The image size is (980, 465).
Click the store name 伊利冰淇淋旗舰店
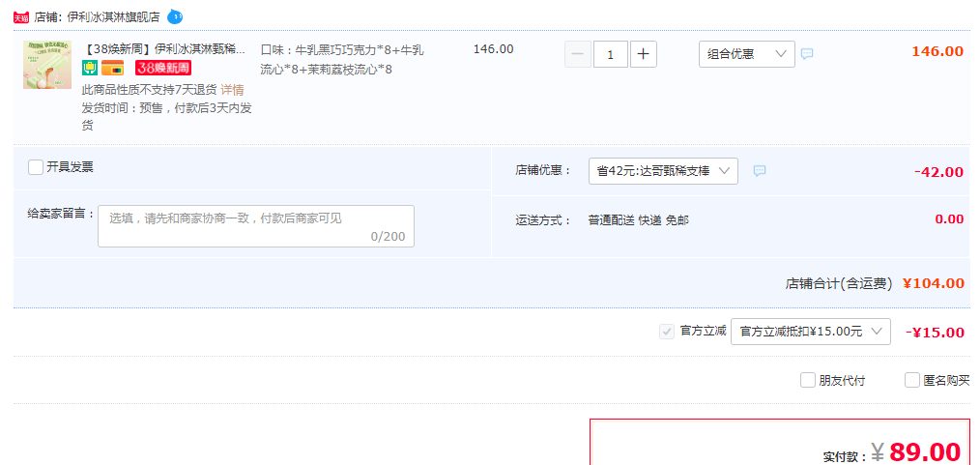pyautogui.click(x=113, y=17)
